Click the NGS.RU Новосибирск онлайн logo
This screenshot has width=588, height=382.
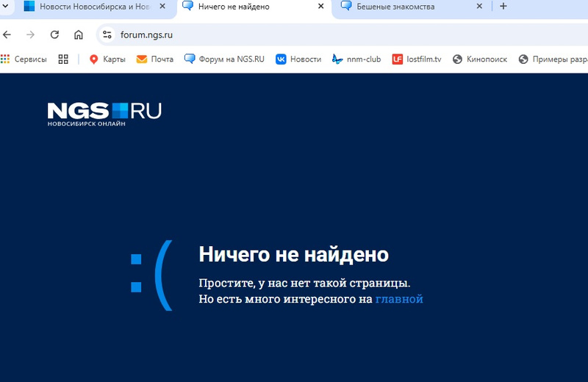(x=104, y=114)
